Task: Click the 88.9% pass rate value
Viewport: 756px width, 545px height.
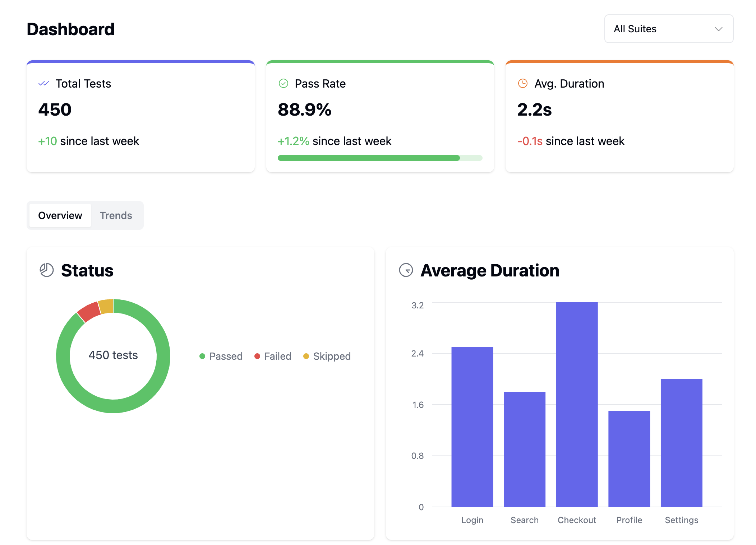Action: pyautogui.click(x=305, y=110)
